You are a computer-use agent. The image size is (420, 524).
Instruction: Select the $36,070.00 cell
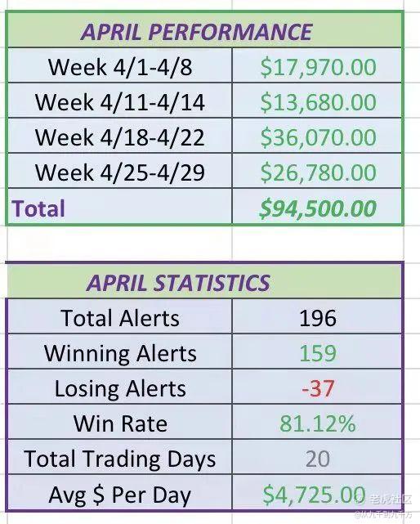pos(317,136)
